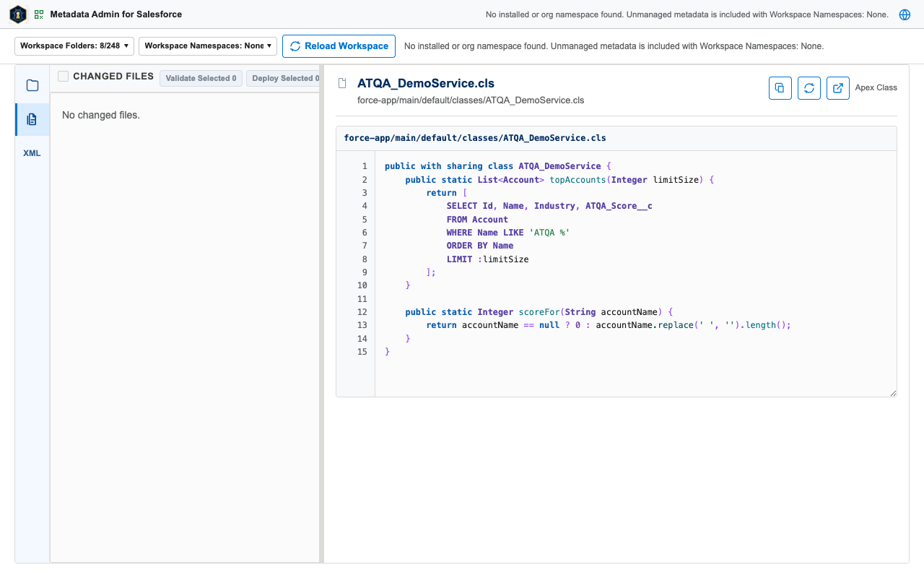Viewport: 924px width, 578px height.
Task: Click the Metadata Admin shield logo
Action: coord(18,14)
